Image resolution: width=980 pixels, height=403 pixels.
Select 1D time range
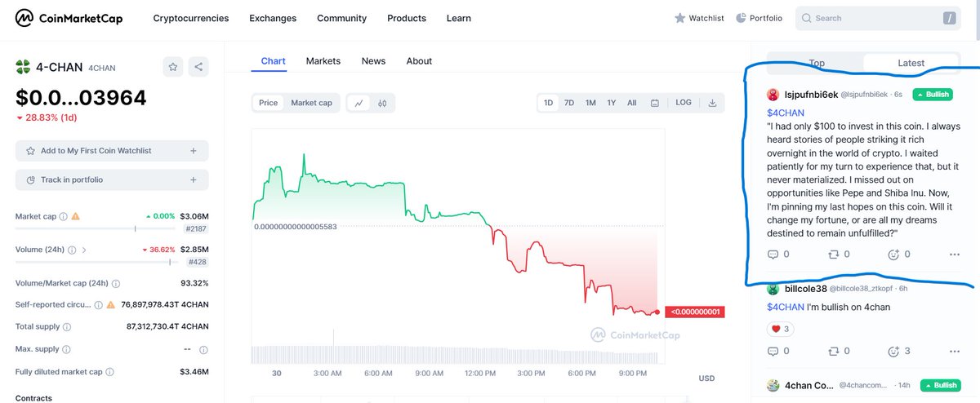pyautogui.click(x=549, y=103)
